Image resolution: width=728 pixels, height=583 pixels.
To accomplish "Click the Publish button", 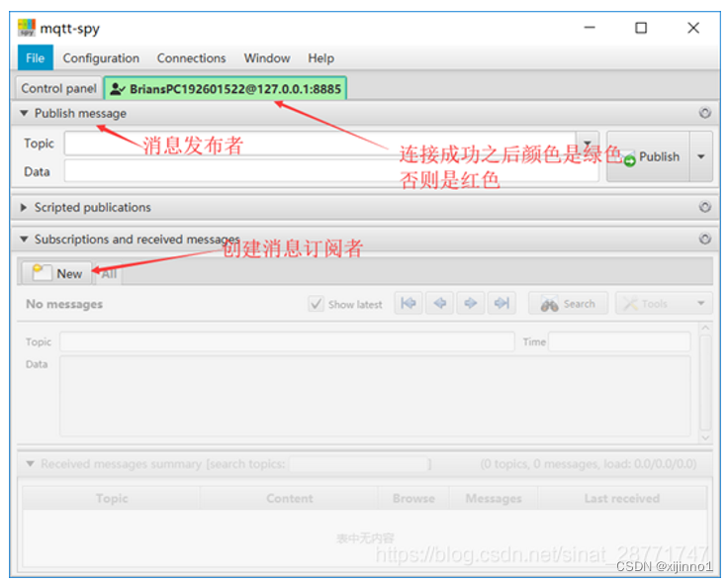I will click(648, 156).
